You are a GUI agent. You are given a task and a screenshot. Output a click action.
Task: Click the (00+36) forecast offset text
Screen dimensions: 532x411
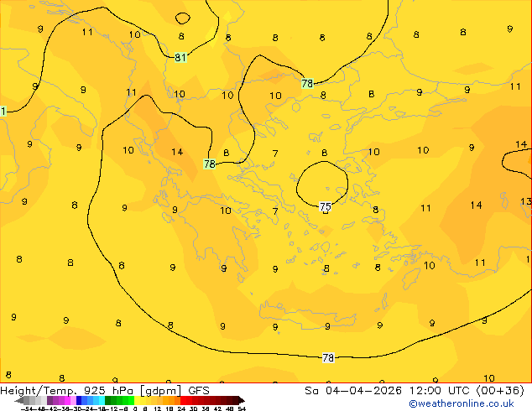(x=500, y=391)
